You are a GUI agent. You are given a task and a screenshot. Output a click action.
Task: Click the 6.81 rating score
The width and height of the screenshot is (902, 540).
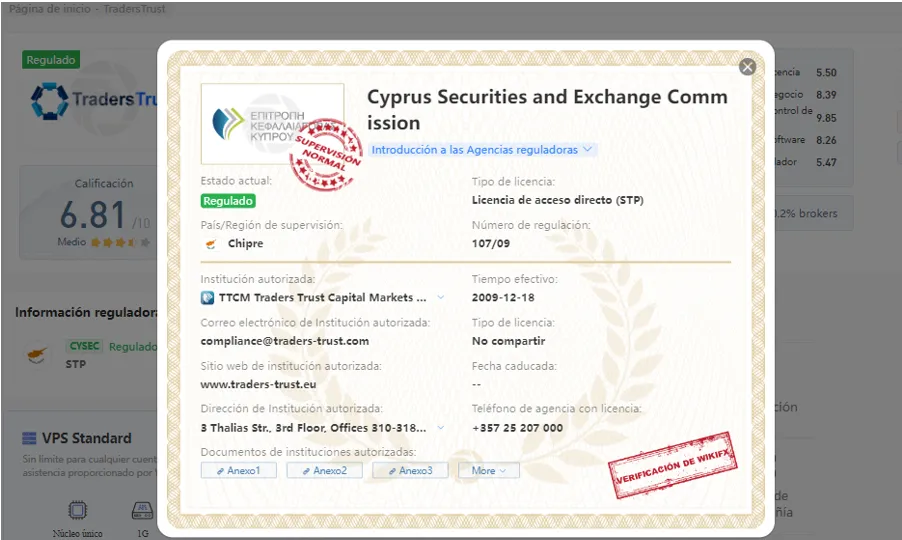pyautogui.click(x=93, y=215)
